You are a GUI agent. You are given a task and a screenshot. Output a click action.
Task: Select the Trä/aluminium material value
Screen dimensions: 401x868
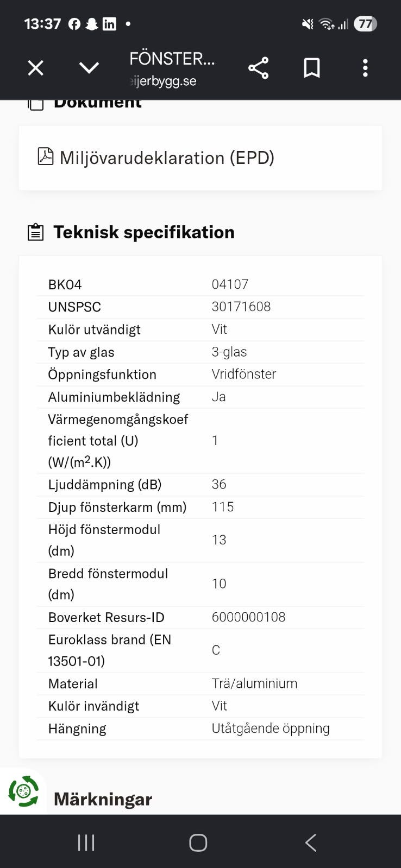coord(254,683)
